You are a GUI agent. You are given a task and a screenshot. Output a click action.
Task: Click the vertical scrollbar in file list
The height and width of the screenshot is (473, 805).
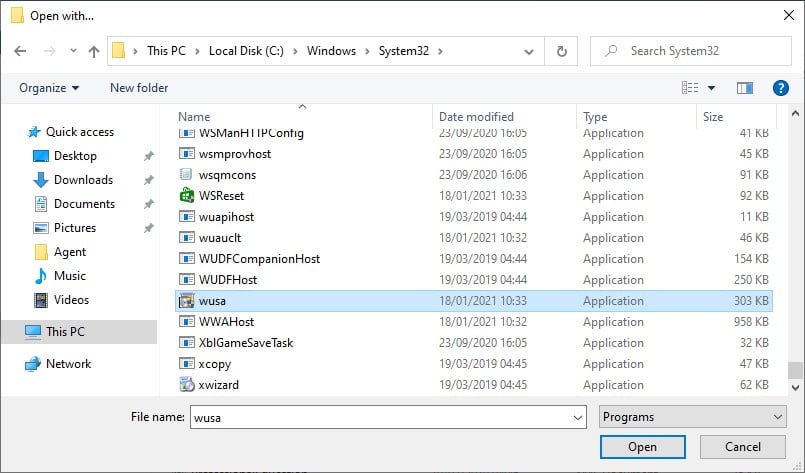795,250
